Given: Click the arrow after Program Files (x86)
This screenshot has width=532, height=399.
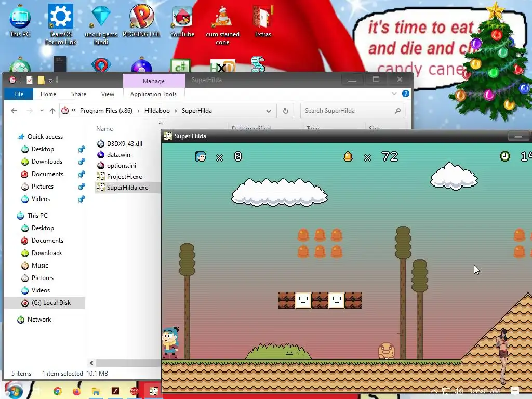Looking at the screenshot, I should click(138, 111).
